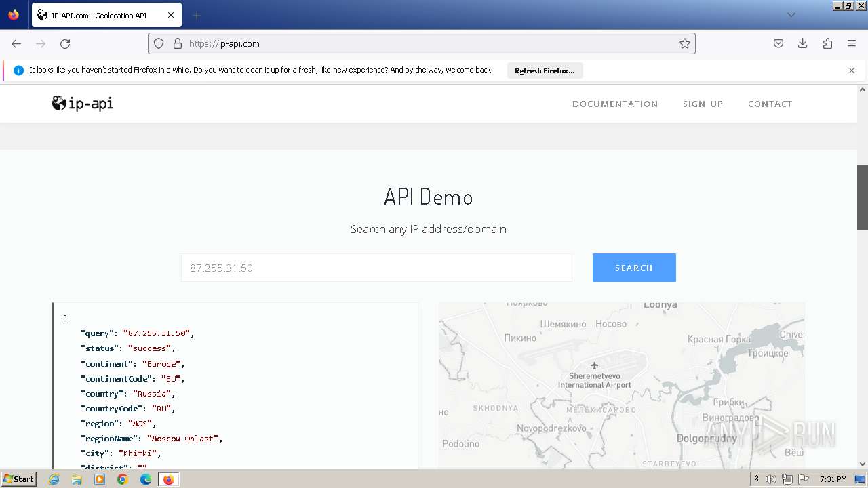This screenshot has width=868, height=488.
Task: Click the "continentCode" EU line
Action: pos(133,379)
